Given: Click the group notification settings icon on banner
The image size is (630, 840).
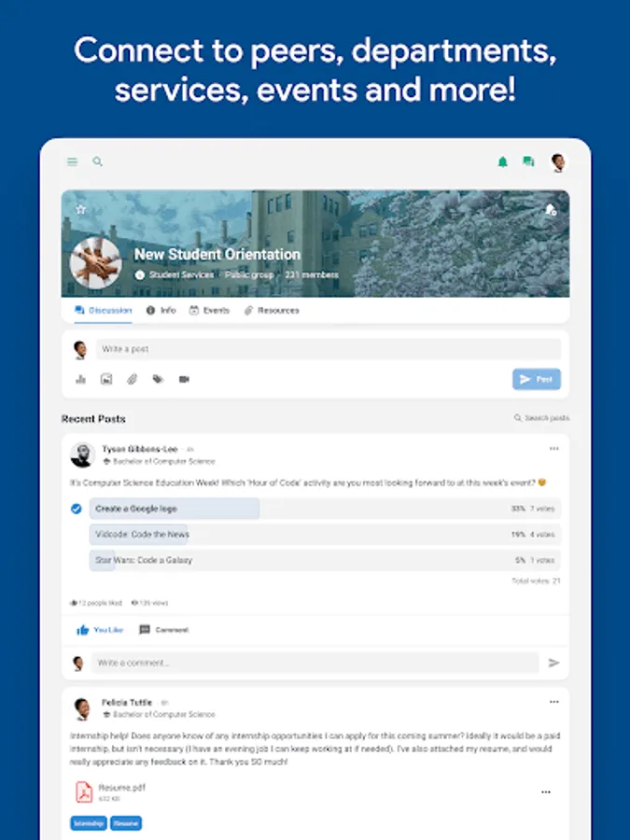Looking at the screenshot, I should point(550,210).
